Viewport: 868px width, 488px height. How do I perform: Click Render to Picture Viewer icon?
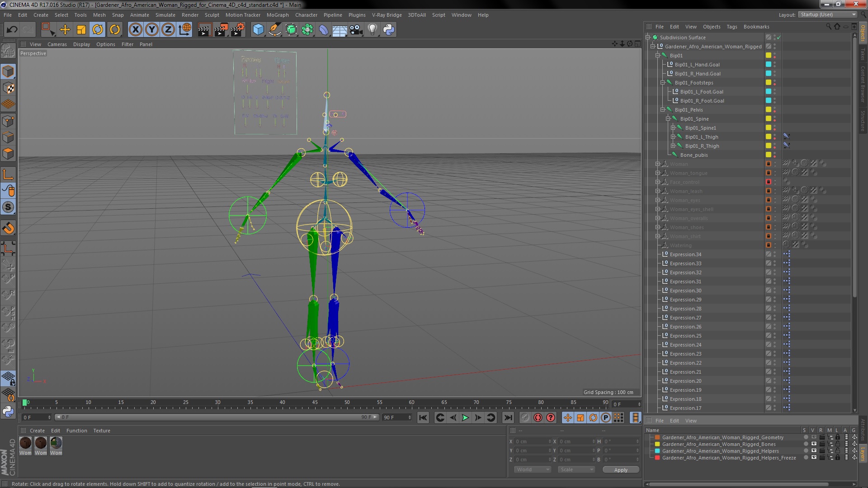[221, 30]
